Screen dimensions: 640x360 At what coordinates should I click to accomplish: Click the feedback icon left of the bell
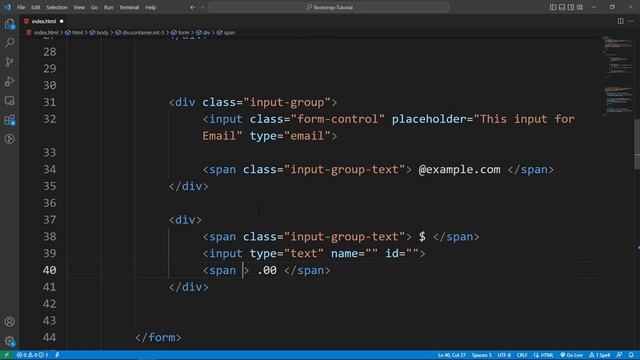620,355
